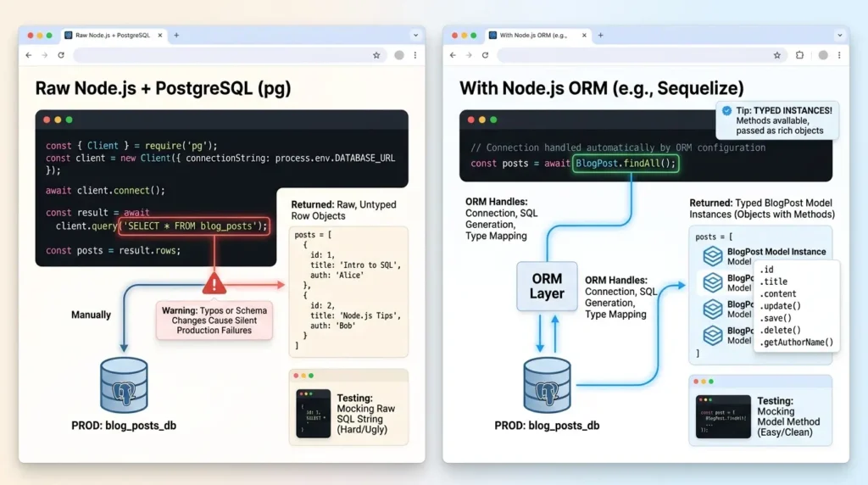This screenshot has height=485, width=868.
Task: Click the await client.connect(); line
Action: 105,191
